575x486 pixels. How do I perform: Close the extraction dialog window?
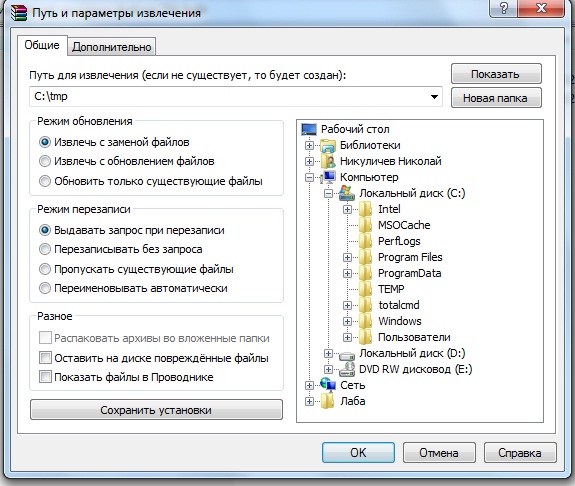[x=541, y=8]
